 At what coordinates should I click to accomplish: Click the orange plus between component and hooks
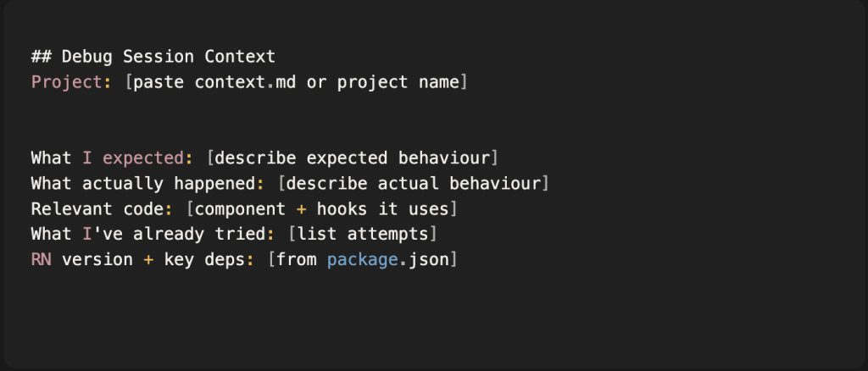301,209
